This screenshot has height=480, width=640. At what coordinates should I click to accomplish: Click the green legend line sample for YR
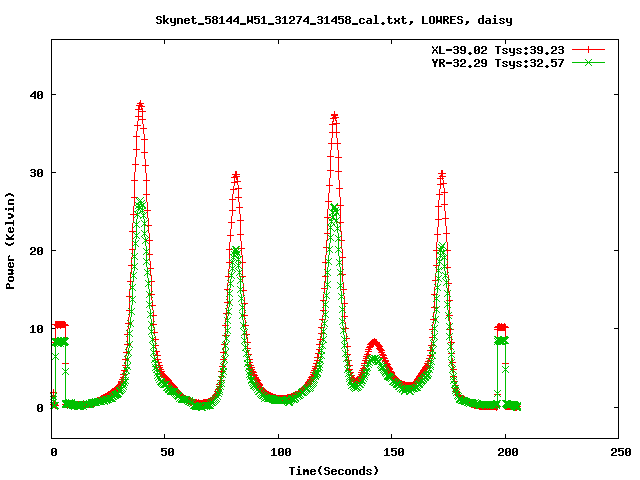588,63
